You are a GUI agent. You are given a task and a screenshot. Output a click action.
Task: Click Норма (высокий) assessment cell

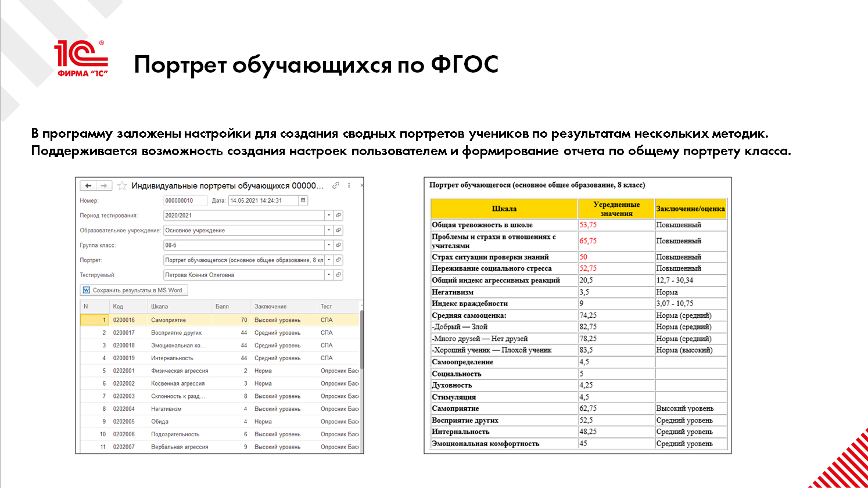tap(684, 350)
